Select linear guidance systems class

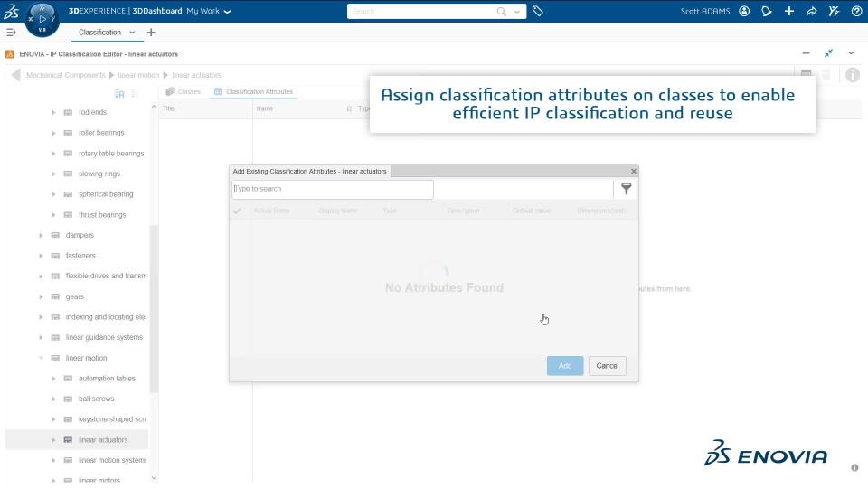click(x=104, y=337)
